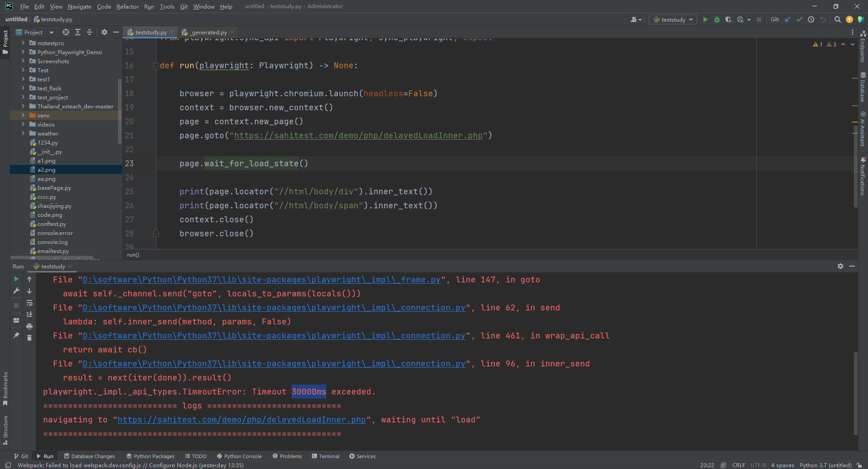The image size is (868, 469).
Task: Toggle the Database side panel
Action: (x=863, y=87)
